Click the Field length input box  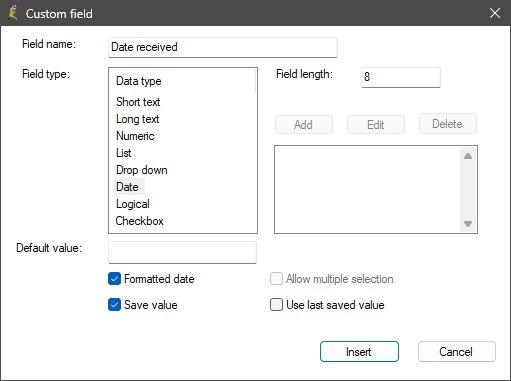point(401,77)
